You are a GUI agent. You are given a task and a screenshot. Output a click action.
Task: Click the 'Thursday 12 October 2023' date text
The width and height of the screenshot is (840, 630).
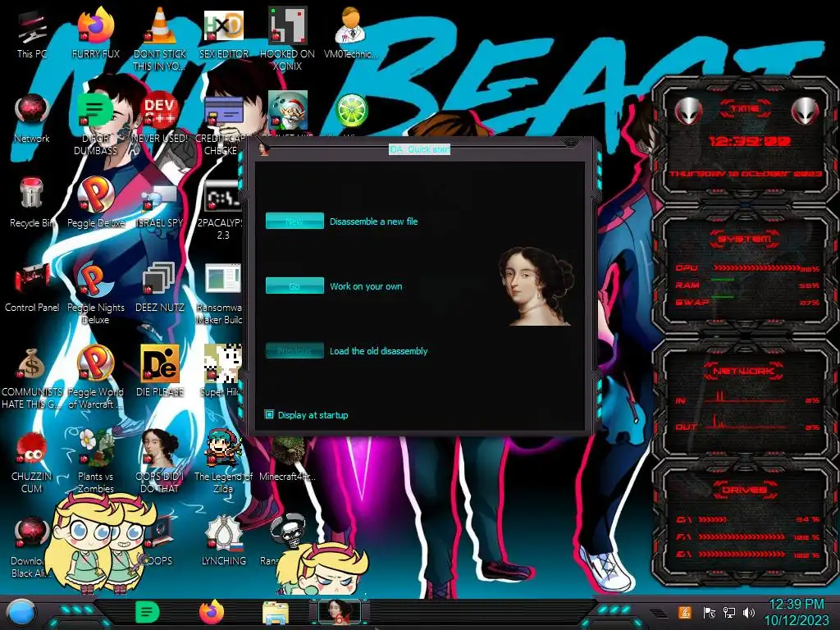[x=745, y=174]
